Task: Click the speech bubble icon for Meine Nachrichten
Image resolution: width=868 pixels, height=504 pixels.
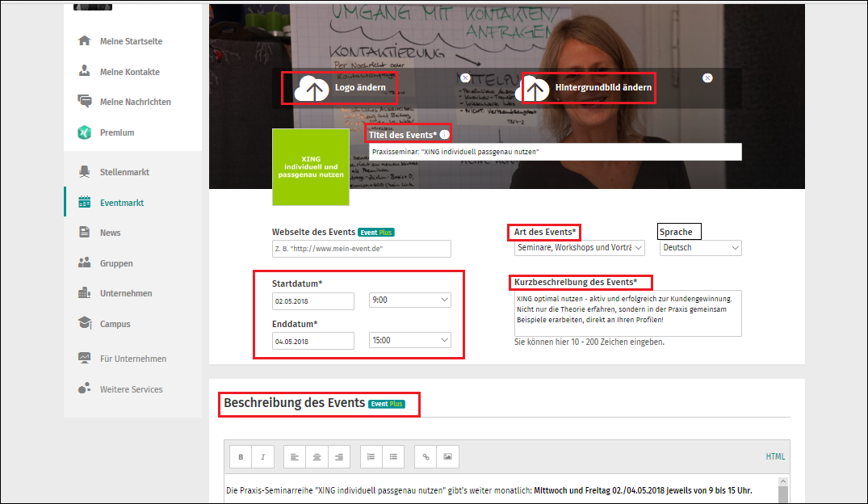Action: click(x=84, y=101)
